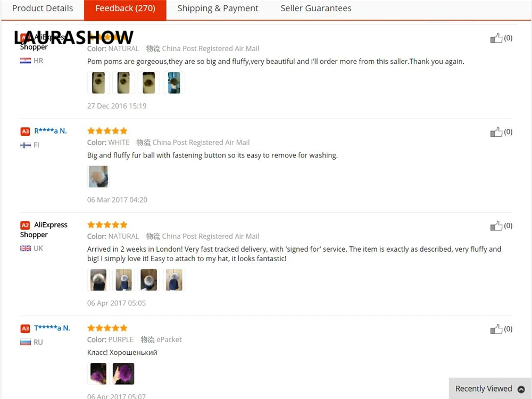Viewport: 532px width, 399px height.
Task: View second purple pom pom photo
Action: pos(123,374)
